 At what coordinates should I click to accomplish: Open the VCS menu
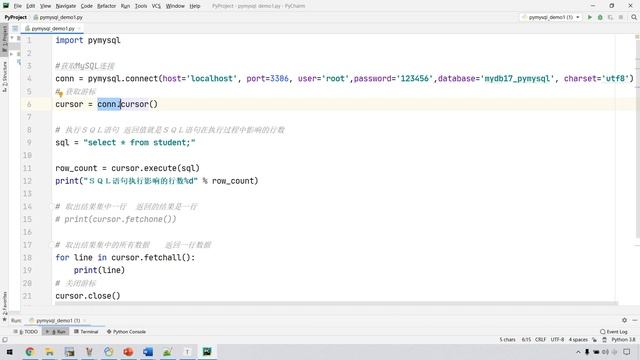click(x=156, y=6)
